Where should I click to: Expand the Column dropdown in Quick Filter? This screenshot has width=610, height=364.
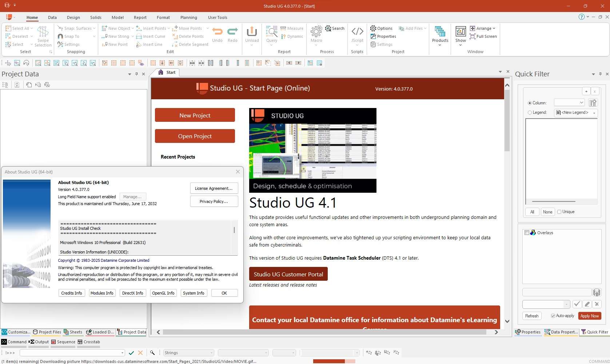pos(581,103)
